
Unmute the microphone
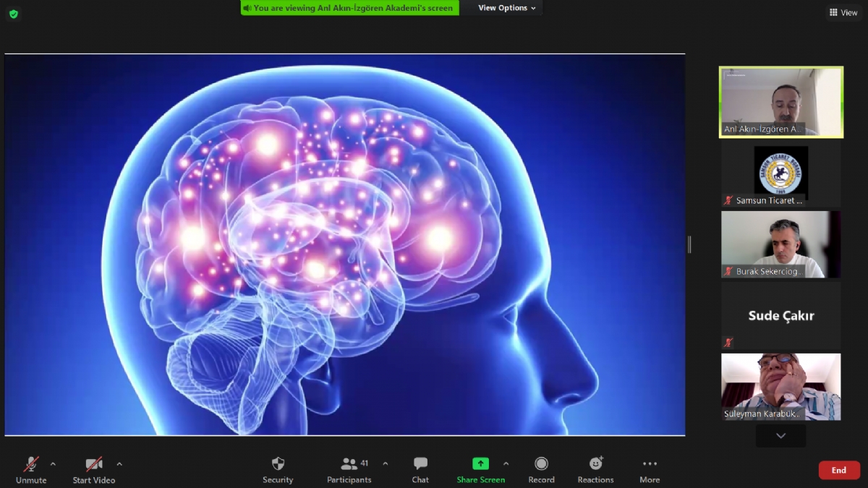(x=31, y=469)
